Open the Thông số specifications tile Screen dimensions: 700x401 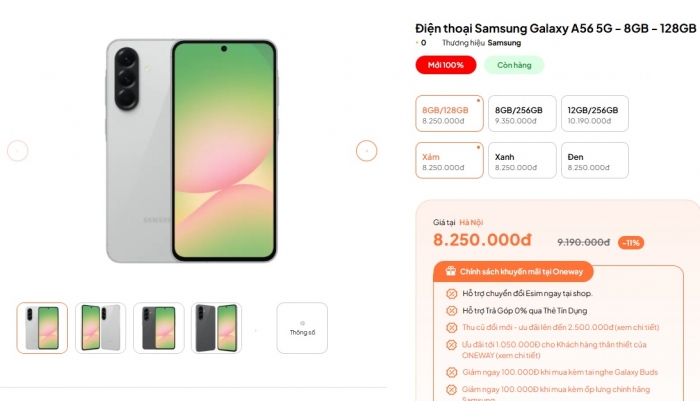point(302,328)
